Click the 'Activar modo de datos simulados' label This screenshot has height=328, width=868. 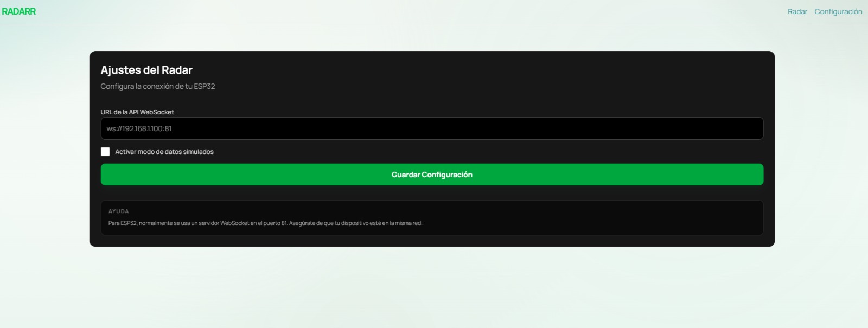(x=164, y=152)
